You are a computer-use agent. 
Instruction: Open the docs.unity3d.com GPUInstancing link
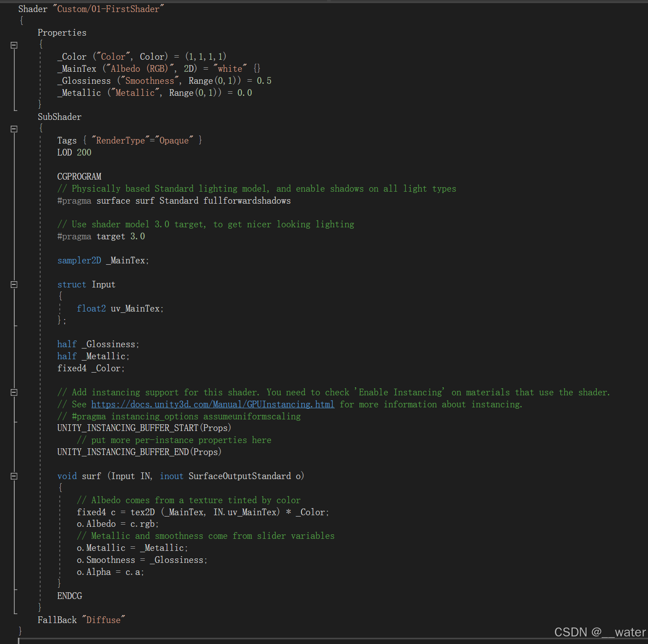pyautogui.click(x=213, y=404)
